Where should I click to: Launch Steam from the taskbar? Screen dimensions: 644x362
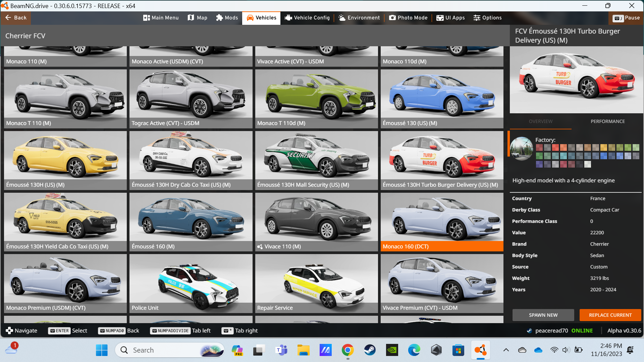370,350
